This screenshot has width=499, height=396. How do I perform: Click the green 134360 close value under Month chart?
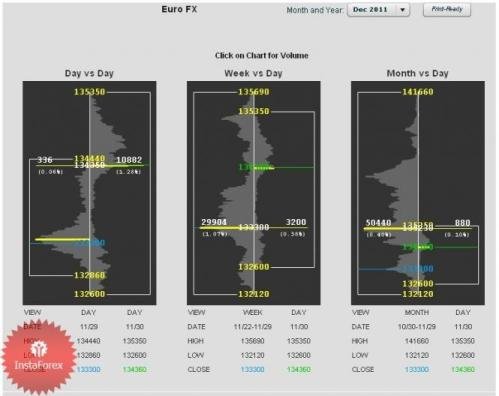tap(463, 369)
